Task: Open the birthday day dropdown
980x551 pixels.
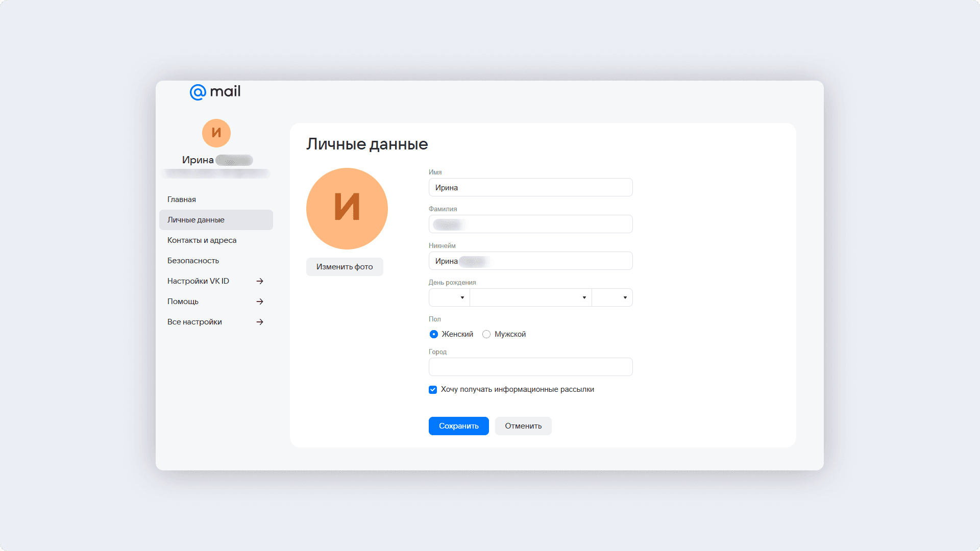Action: tap(449, 297)
